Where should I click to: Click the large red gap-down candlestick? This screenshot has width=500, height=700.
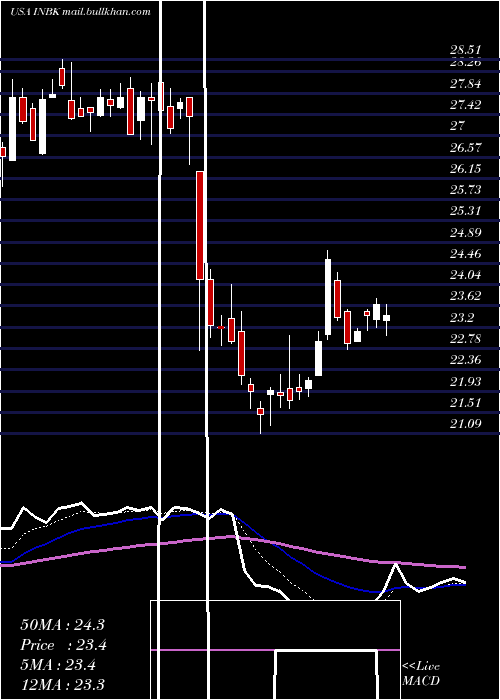(200, 225)
